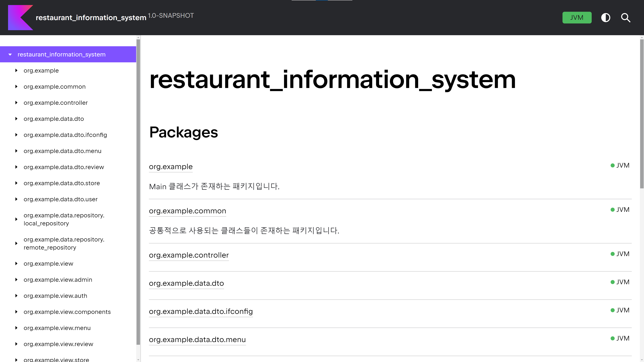Select org.example.data.dto.review in sidebar
The image size is (644, 362).
point(64,167)
